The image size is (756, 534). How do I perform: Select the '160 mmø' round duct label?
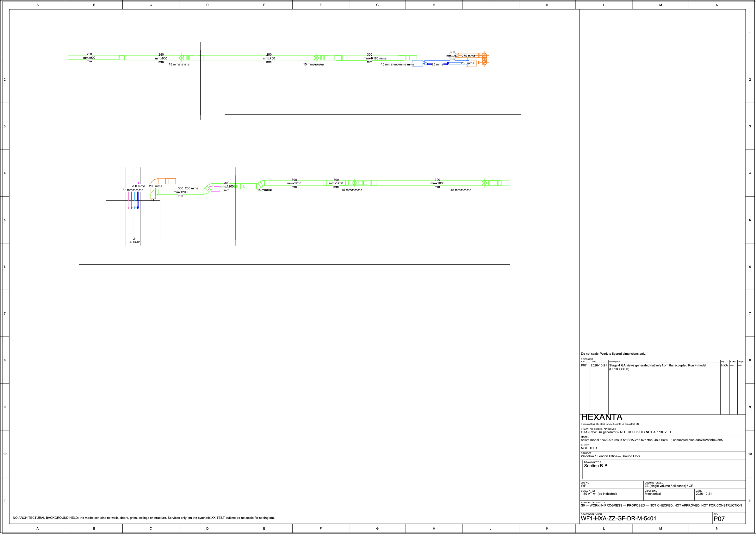point(380,58)
